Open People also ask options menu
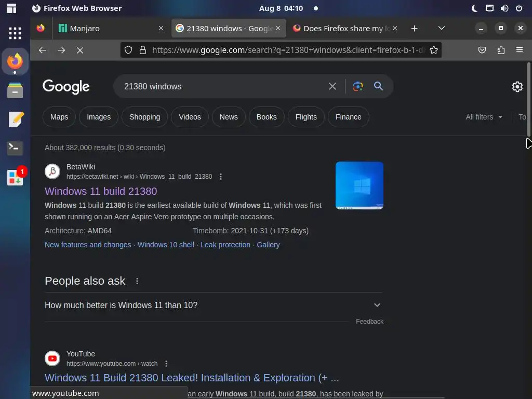This screenshot has height=399, width=532. tap(137, 281)
